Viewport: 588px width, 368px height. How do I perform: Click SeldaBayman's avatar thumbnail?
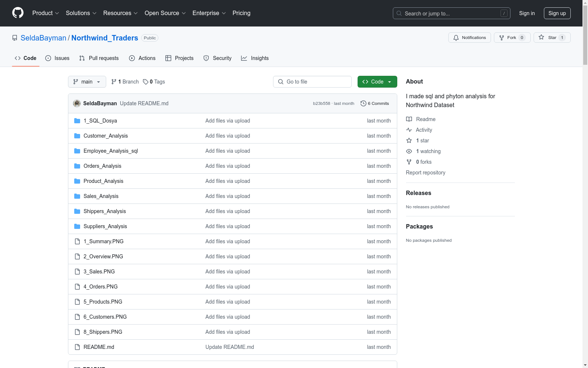(77, 103)
